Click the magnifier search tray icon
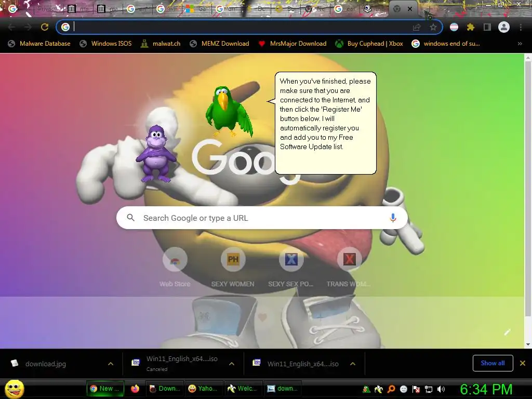532x399 pixels. click(391, 389)
